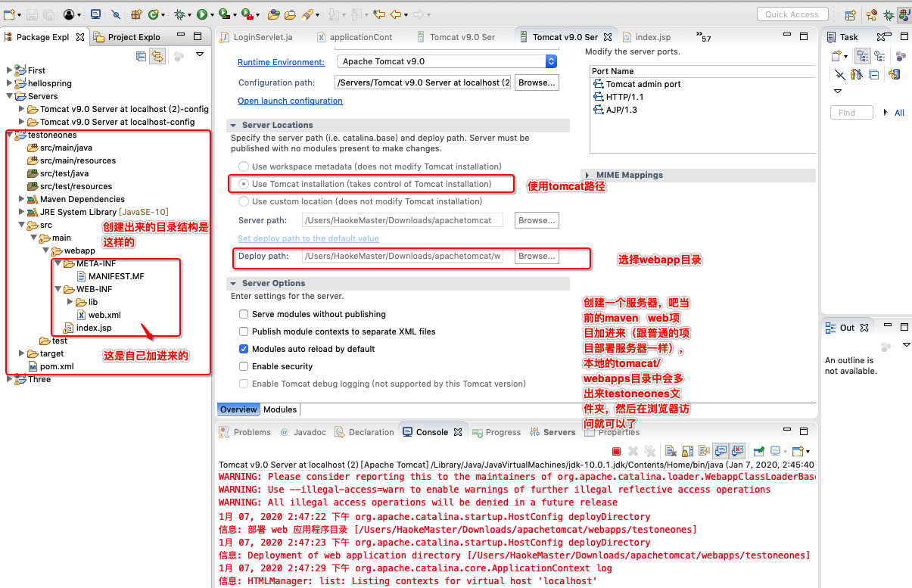Select MANIFEST.MF under META-INF
Viewport: 912px width, 588px height.
pos(110,276)
